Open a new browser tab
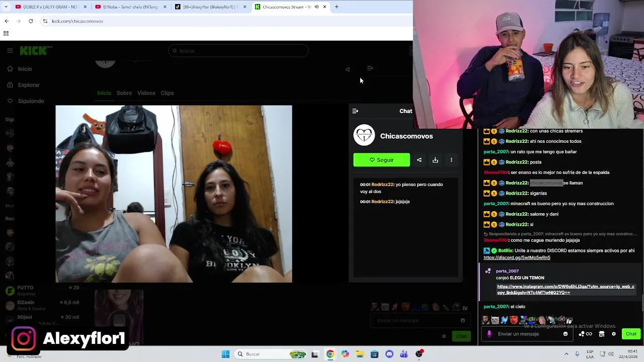 337,7
